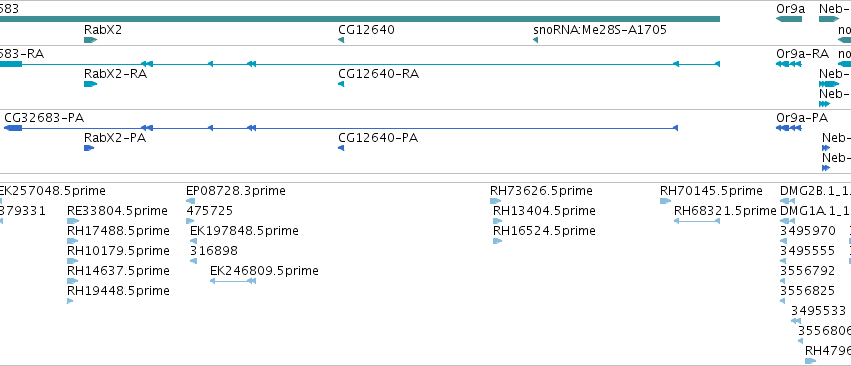Click the RH73626.5prime EST arrow
Image resolution: width=851 pixels, height=366 pixels.
click(496, 201)
